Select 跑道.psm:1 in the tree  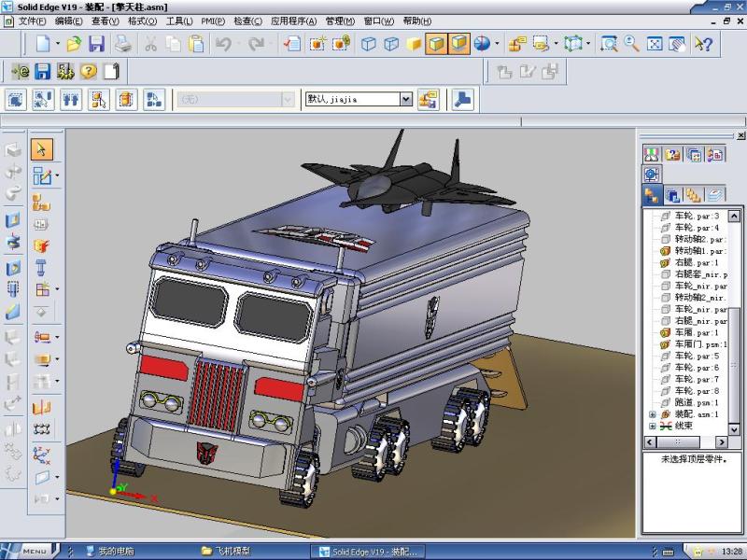click(x=696, y=403)
